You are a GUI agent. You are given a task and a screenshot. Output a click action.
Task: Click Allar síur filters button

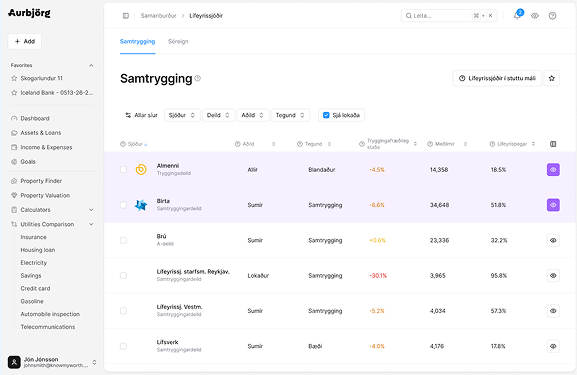(x=141, y=115)
